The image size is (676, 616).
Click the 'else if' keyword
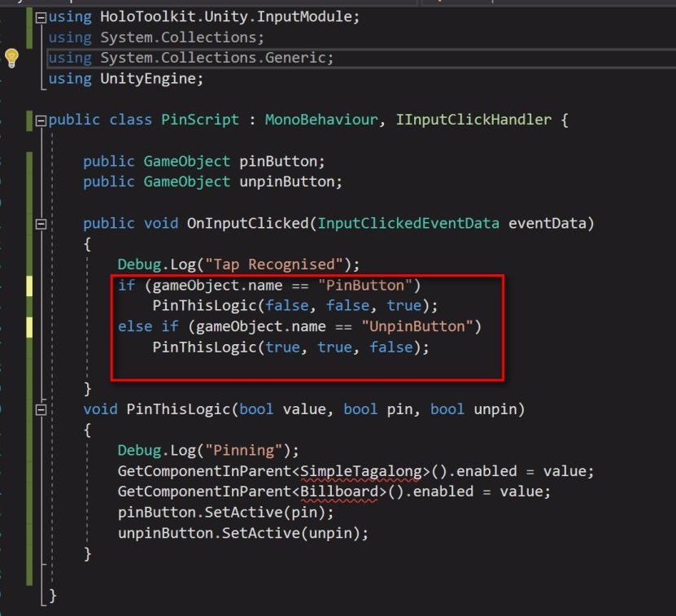148,326
